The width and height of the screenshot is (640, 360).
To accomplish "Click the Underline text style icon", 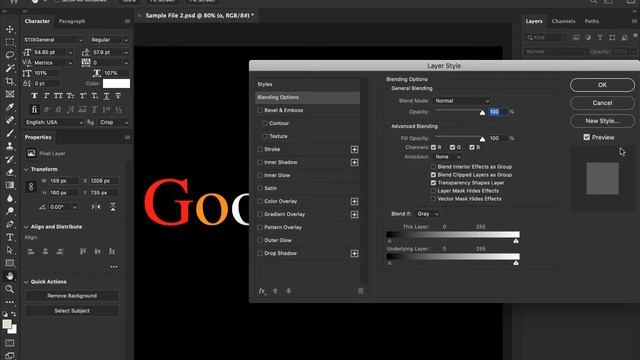I will (106, 96).
